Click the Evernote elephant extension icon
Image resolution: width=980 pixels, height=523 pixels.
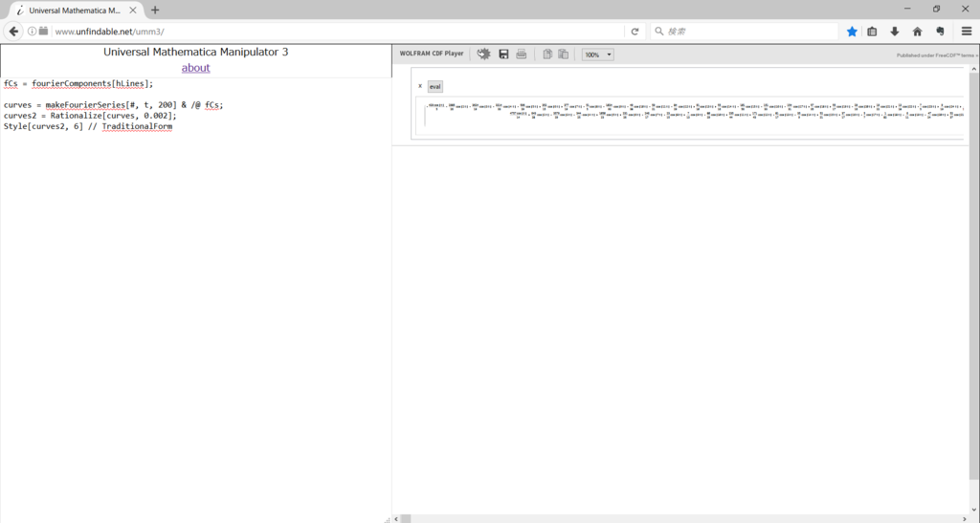coord(940,32)
